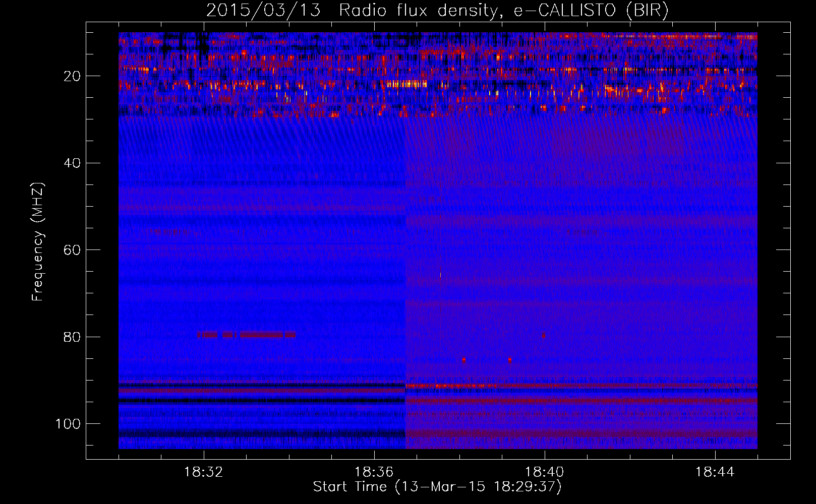The height and width of the screenshot is (504, 816).
Task: Click the 100 frequency tick label
Action: point(68,424)
